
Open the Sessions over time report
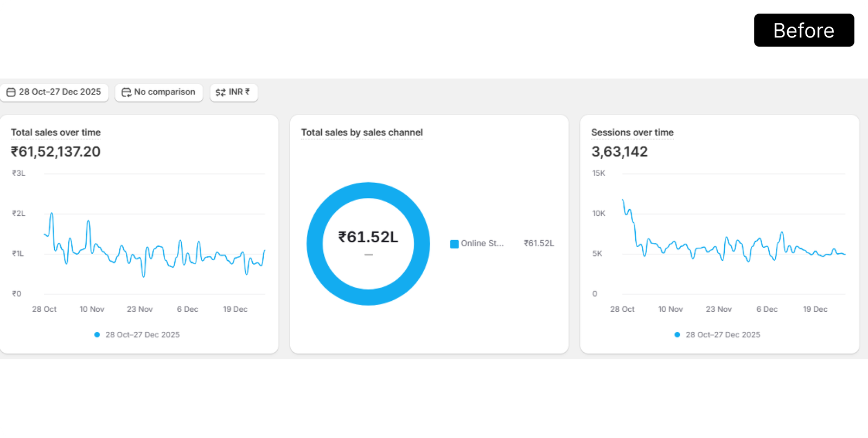click(x=633, y=132)
